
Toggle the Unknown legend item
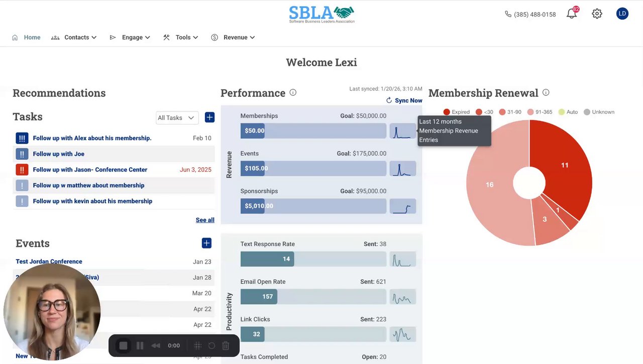click(x=599, y=112)
